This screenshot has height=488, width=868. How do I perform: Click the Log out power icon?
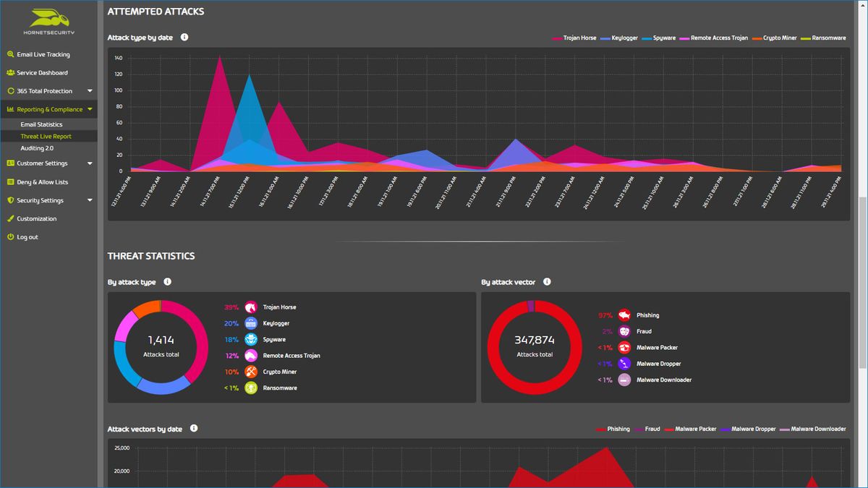[10, 236]
